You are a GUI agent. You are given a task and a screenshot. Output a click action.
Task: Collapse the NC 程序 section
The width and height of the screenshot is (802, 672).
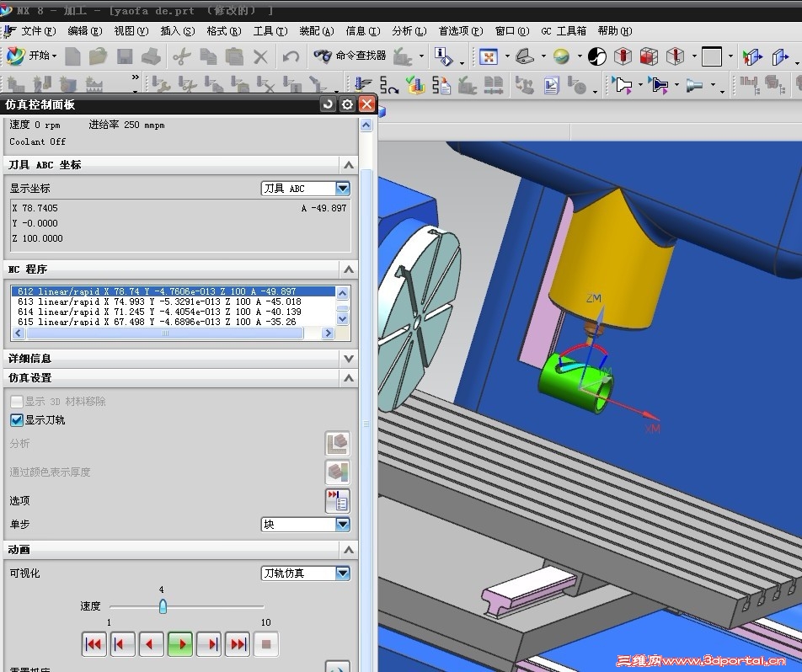348,269
